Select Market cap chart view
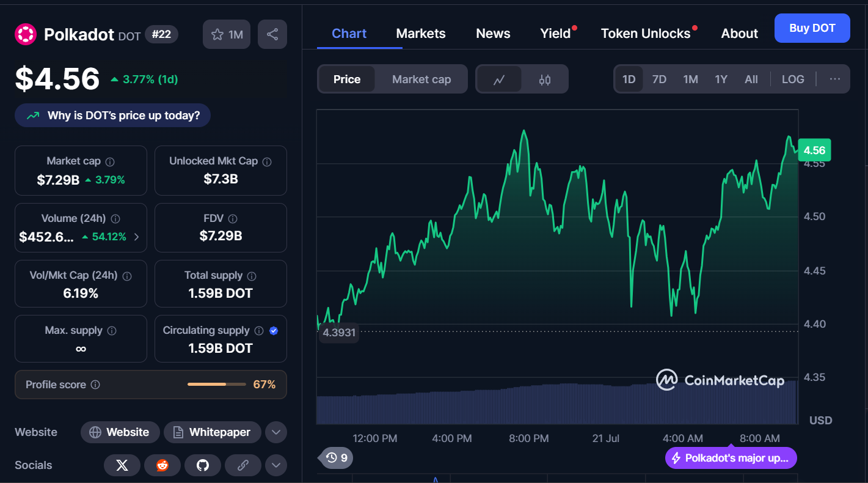The image size is (868, 483). pos(421,79)
